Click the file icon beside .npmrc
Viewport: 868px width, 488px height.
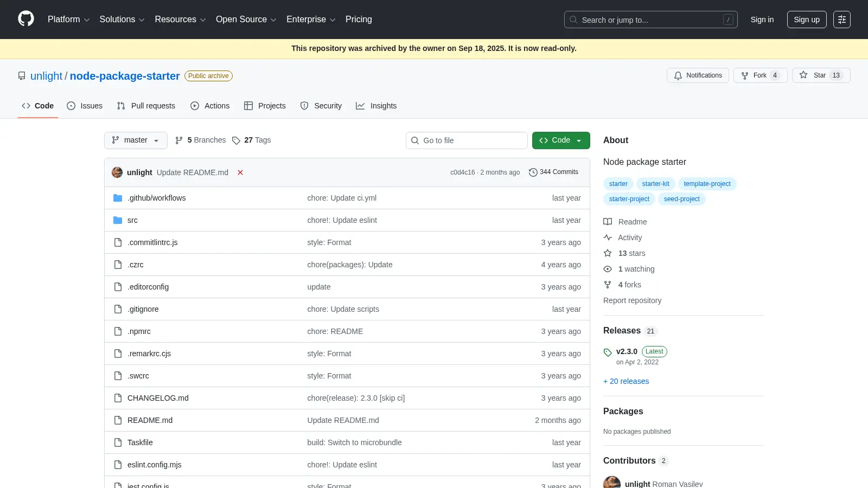tap(118, 331)
